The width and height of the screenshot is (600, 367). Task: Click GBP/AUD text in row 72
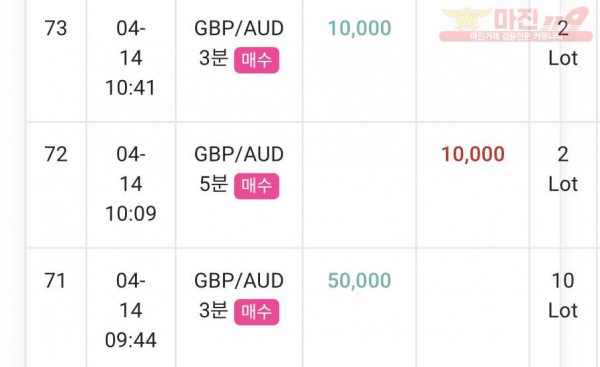click(239, 154)
